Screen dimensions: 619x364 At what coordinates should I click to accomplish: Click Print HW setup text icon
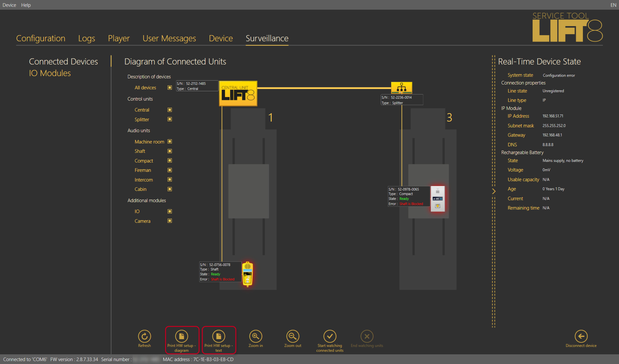(x=219, y=336)
